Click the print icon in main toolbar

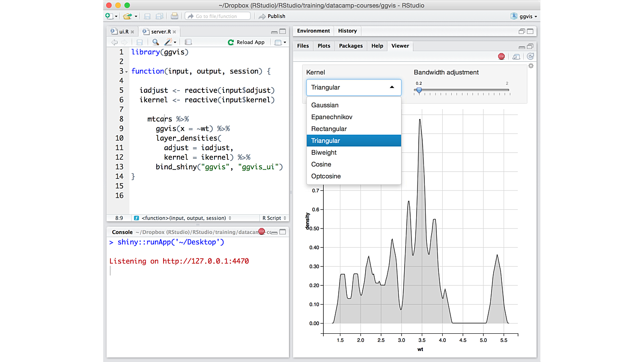[174, 16]
